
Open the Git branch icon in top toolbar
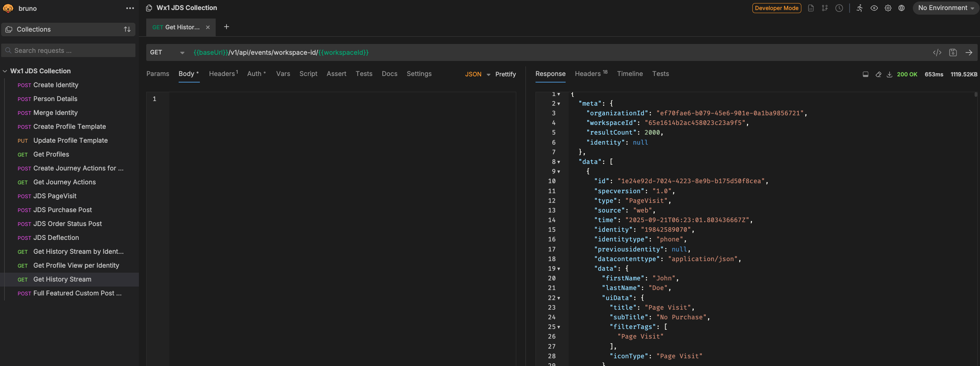[x=825, y=8]
